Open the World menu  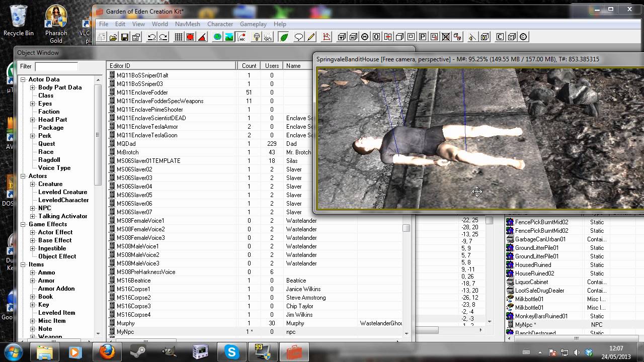tap(159, 24)
